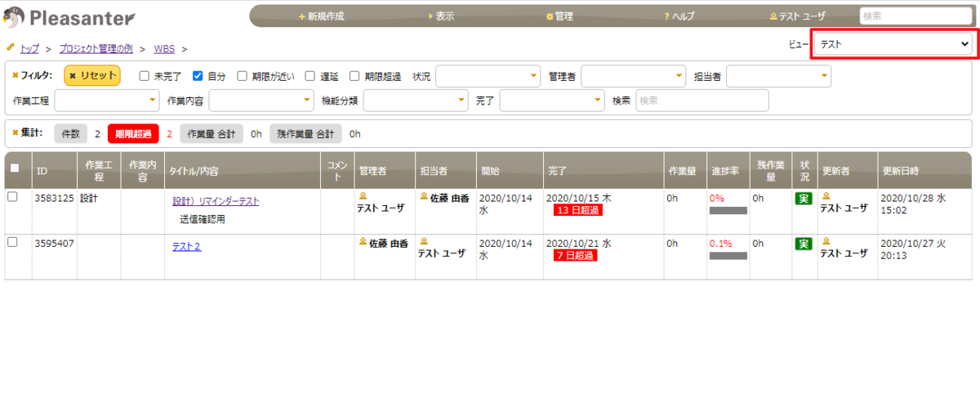This screenshot has height=403, width=980.
Task: Sort by the タイトル/内容 column header
Action: pyautogui.click(x=242, y=171)
